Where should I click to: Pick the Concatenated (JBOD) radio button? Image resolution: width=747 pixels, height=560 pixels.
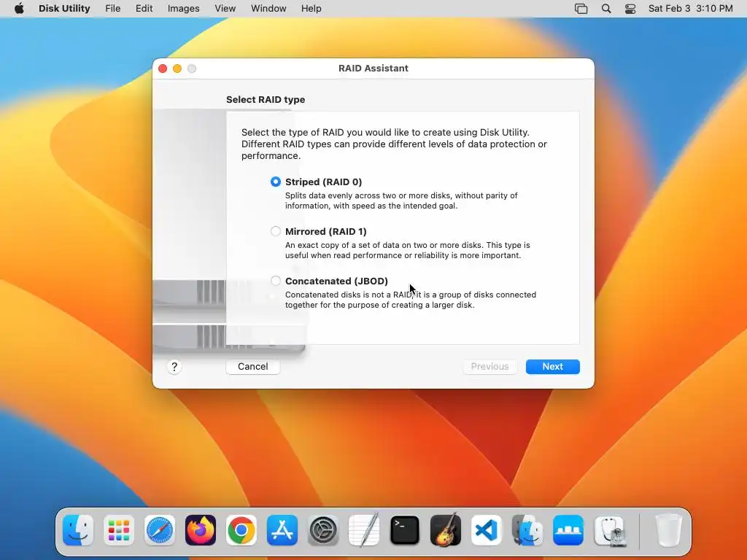tap(275, 281)
